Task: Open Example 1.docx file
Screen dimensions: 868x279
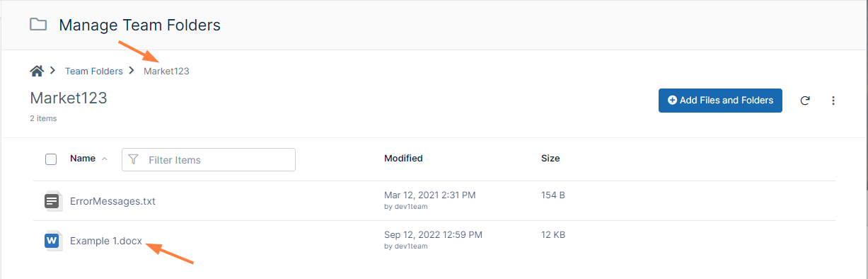Action: click(x=106, y=241)
